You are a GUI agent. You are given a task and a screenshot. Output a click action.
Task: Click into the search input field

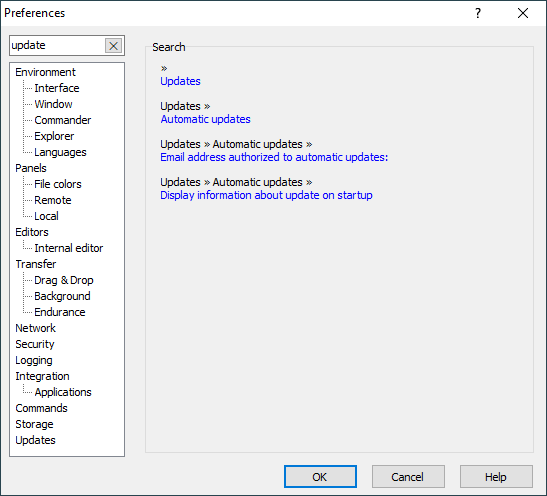(x=58, y=46)
